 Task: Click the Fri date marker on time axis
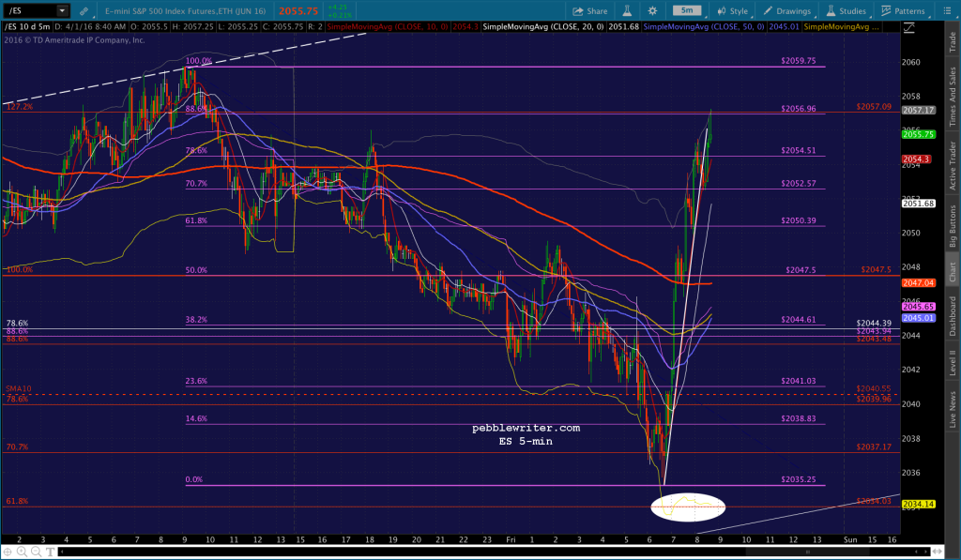(x=511, y=539)
